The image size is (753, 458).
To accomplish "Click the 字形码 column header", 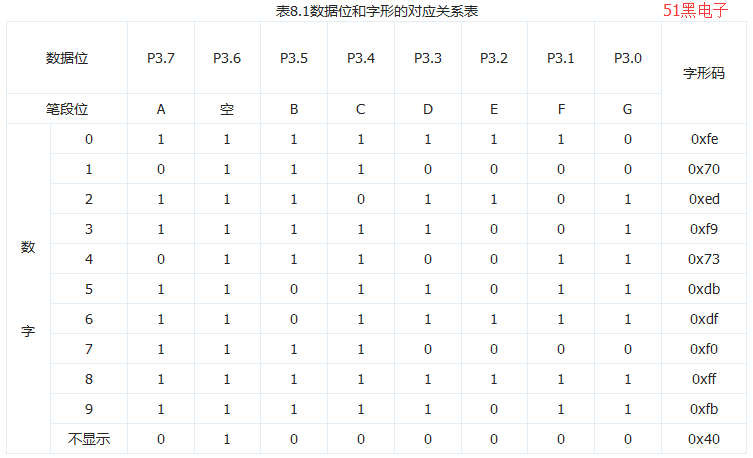I will pyautogui.click(x=704, y=73).
